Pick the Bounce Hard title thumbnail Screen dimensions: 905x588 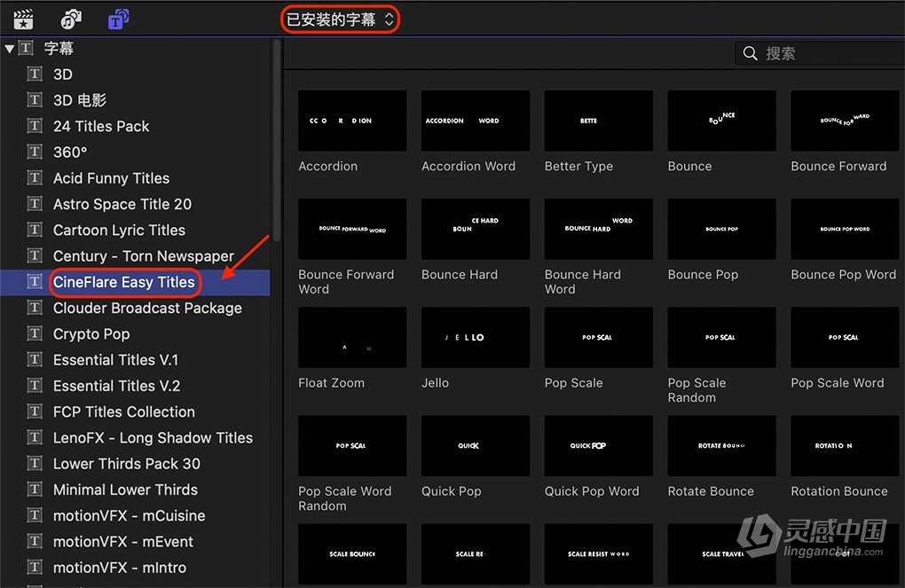475,229
